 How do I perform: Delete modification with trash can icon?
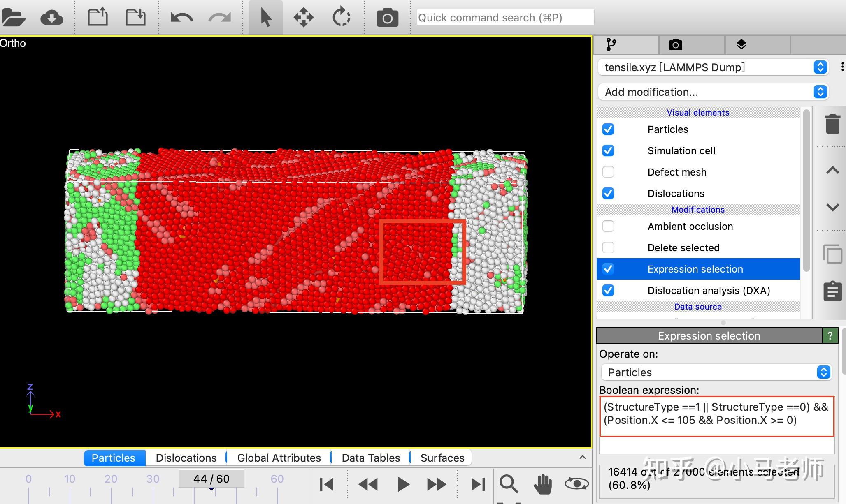click(x=832, y=124)
